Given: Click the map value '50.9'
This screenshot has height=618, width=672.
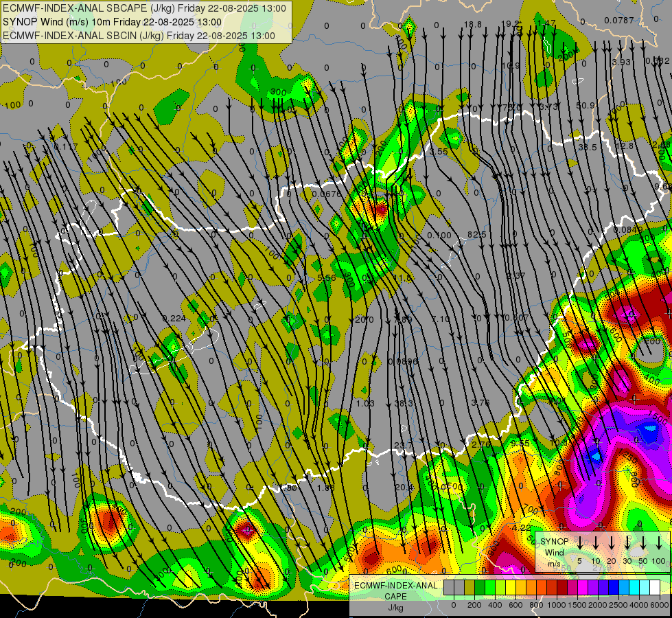Looking at the screenshot, I should coord(586,105).
